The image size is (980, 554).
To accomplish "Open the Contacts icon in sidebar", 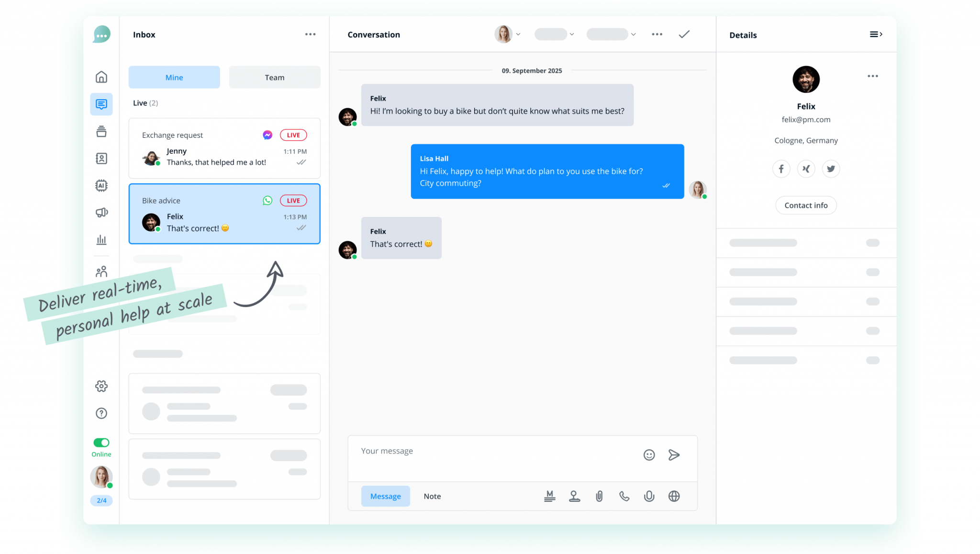I will pos(101,158).
